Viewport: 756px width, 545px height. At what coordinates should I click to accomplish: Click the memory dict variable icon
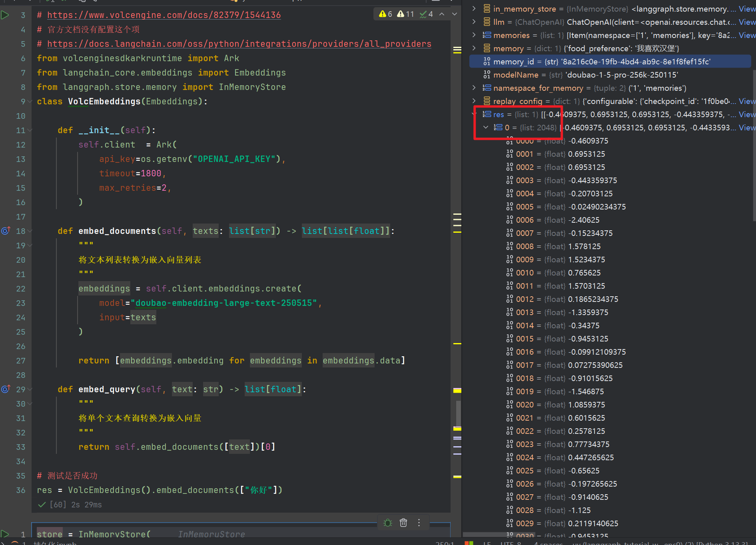487,48
